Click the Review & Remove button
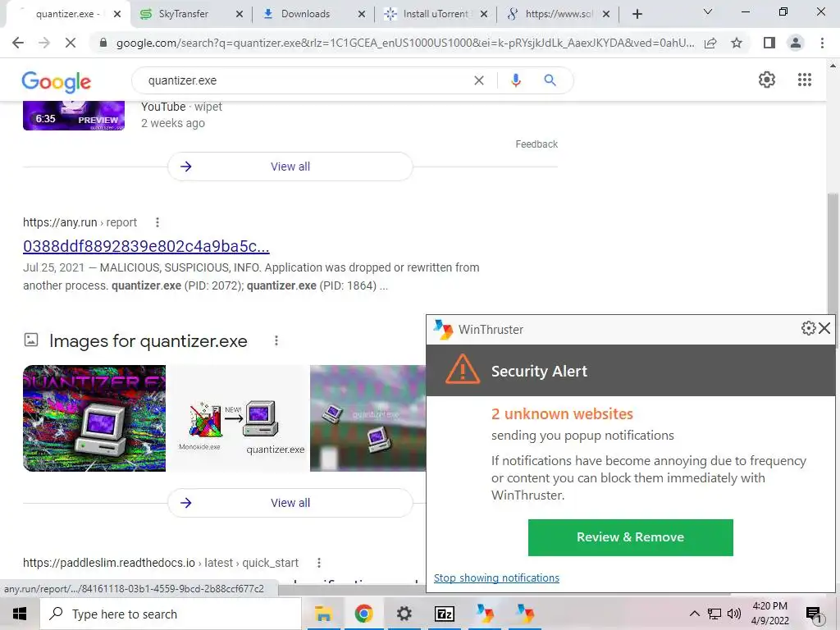 point(630,537)
